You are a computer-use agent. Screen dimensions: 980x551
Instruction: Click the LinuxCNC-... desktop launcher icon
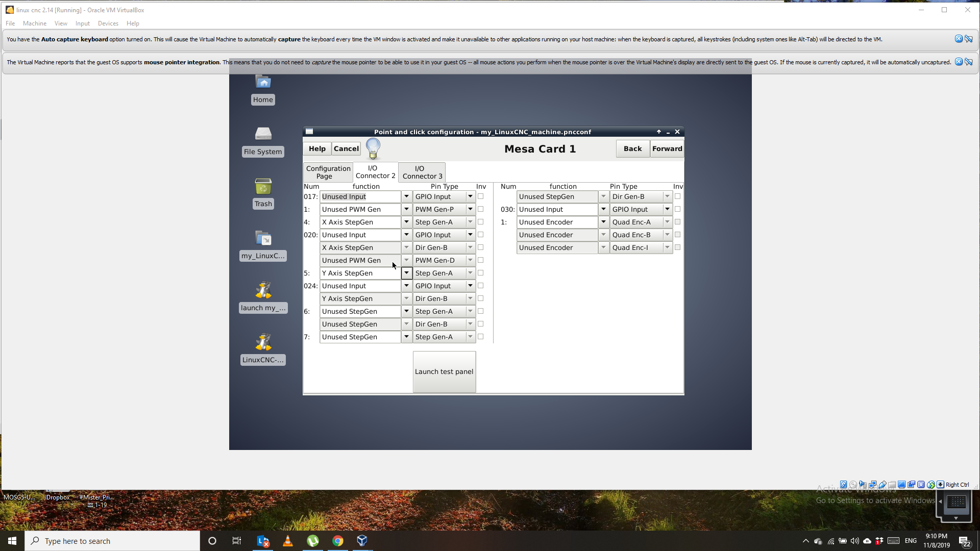click(263, 342)
